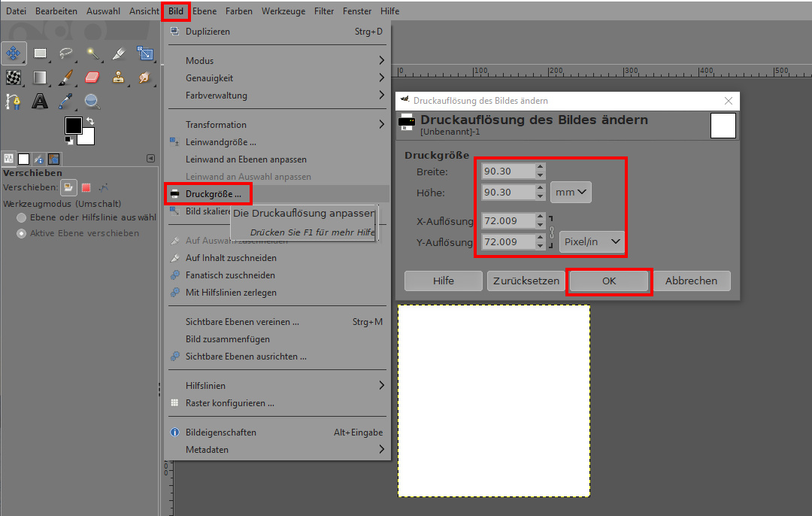
Task: Select the Color Picker eyedropper tool
Action: coord(65,102)
